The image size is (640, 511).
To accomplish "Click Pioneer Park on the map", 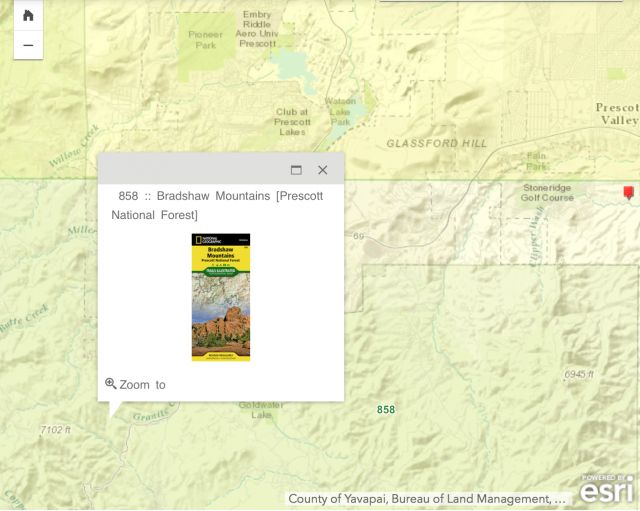I will pos(205,39).
